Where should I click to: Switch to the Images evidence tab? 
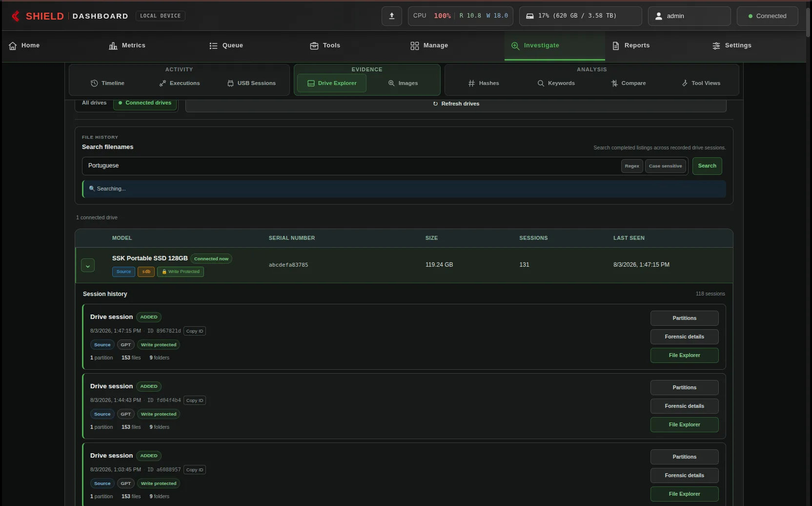coord(403,84)
